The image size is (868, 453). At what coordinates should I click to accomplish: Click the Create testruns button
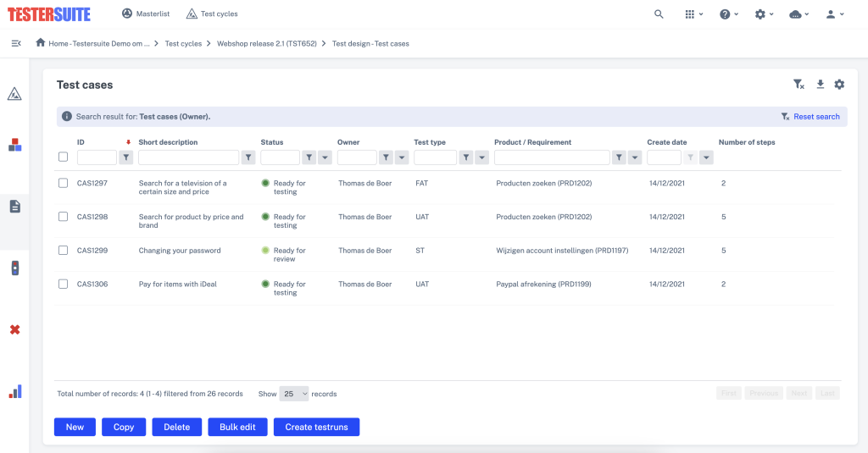[317, 427]
